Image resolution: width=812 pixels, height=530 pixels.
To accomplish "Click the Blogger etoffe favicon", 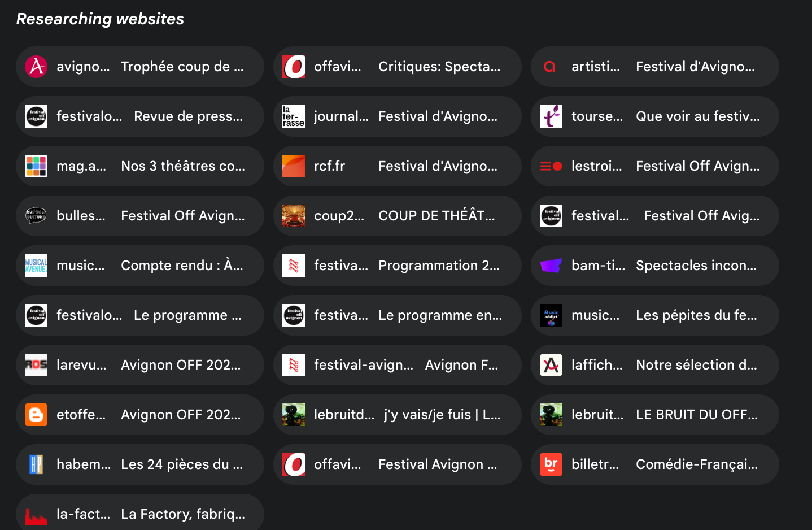I will pos(36,415).
